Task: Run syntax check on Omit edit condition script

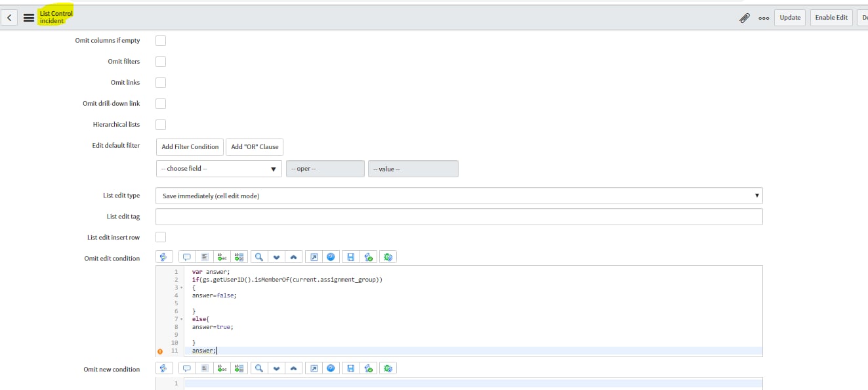Action: (368, 257)
